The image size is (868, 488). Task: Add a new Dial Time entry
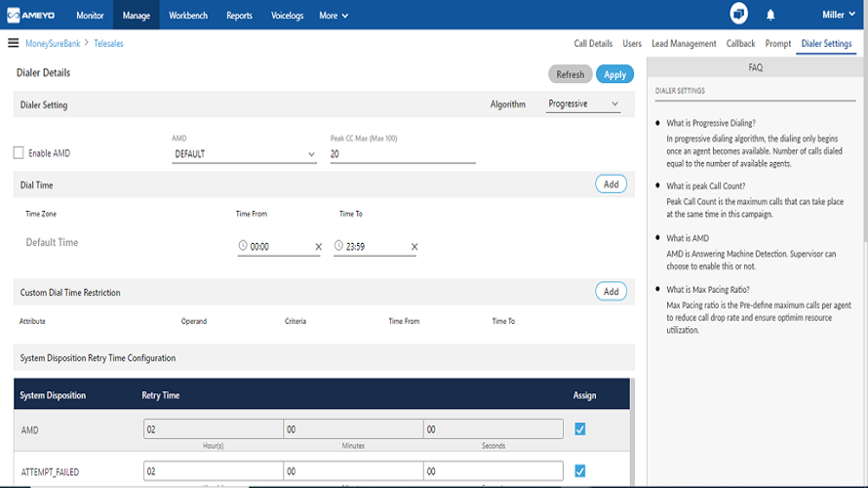tap(611, 184)
